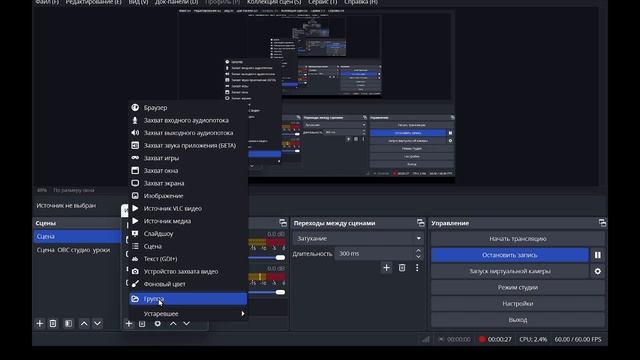Click Выход button
This screenshot has height=360, width=640.
point(518,320)
